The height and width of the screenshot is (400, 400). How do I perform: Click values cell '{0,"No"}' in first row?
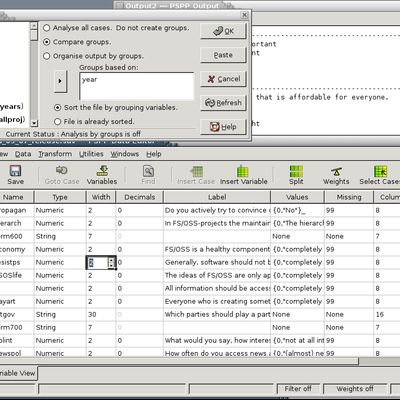[x=297, y=210]
